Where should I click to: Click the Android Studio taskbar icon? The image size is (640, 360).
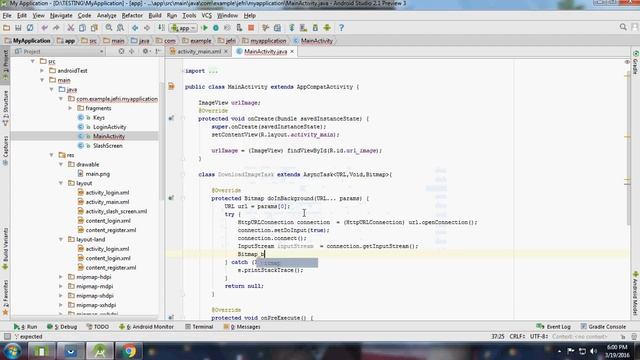point(100,351)
